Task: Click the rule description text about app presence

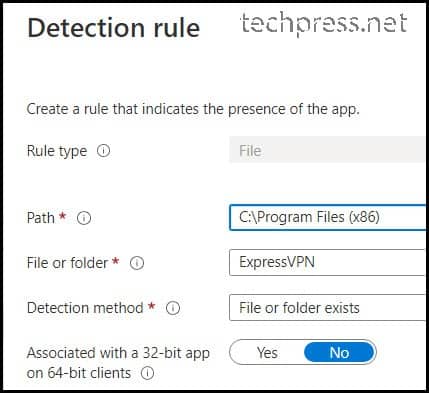Action: click(193, 109)
